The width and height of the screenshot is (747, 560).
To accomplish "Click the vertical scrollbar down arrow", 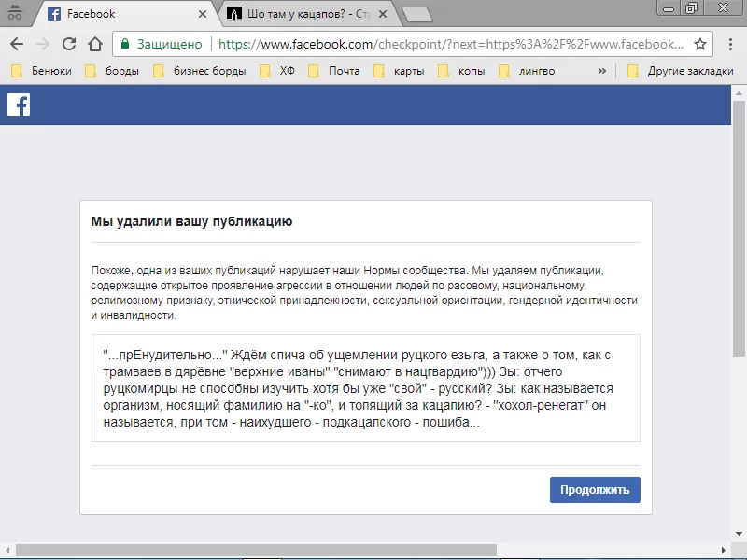I will [x=739, y=534].
